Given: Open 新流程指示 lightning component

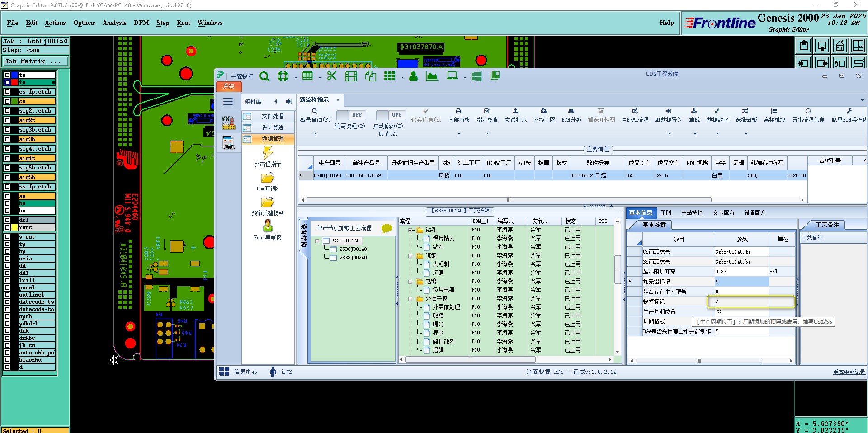Looking at the screenshot, I should 268,157.
